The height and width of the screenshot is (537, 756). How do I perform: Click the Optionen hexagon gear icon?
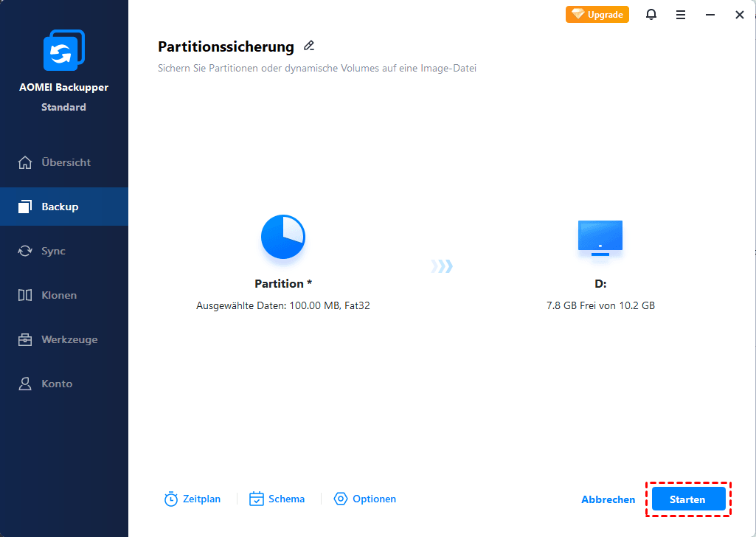pyautogui.click(x=341, y=499)
